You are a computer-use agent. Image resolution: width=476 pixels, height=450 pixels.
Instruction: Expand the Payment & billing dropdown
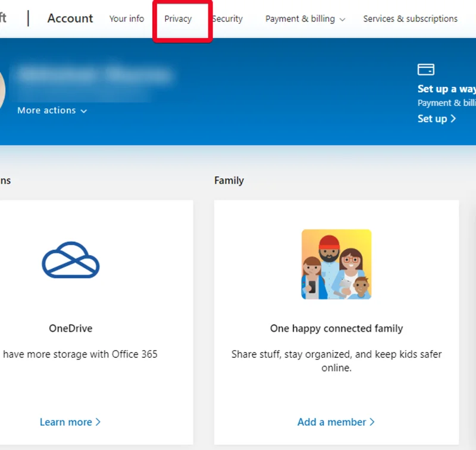305,19
